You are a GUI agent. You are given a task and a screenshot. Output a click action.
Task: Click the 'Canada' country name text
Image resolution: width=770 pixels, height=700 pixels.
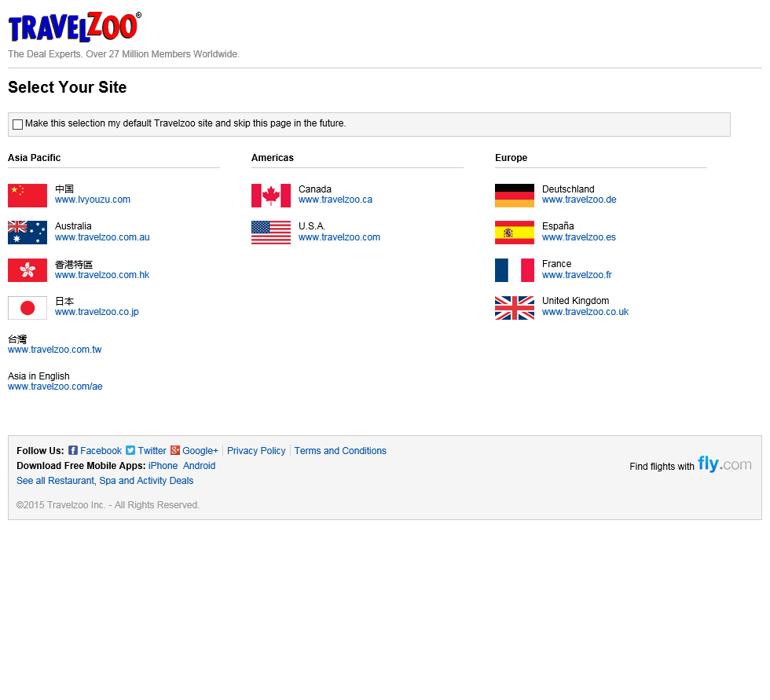(315, 189)
